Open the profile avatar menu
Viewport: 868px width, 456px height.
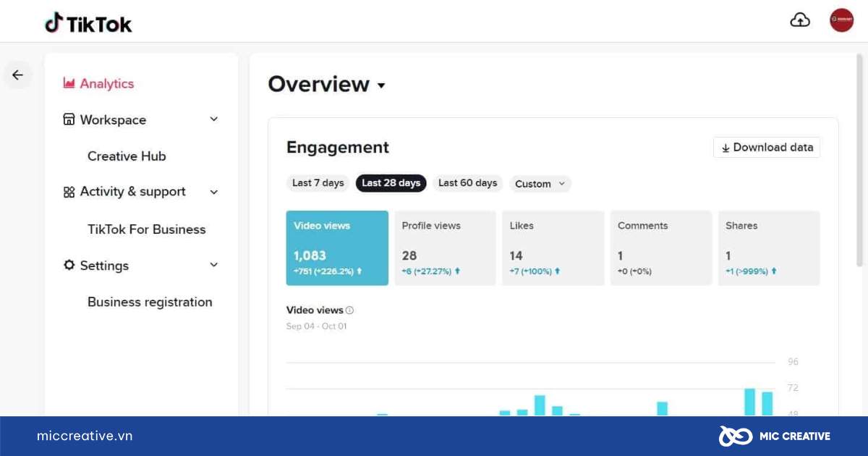coord(841,20)
